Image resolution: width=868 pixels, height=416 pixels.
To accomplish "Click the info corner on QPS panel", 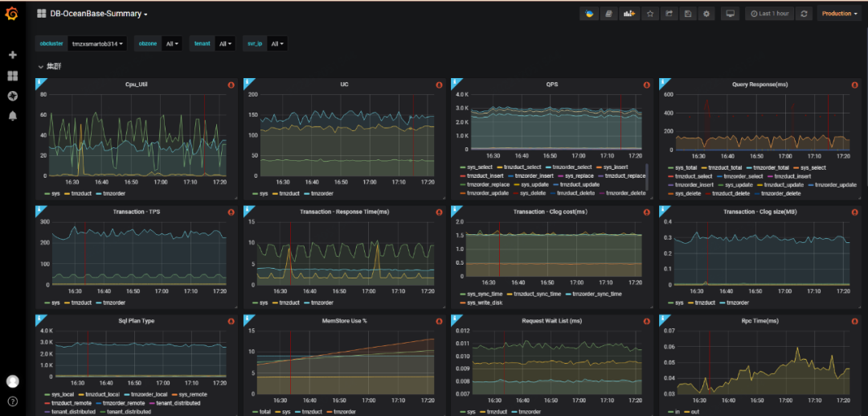I will 455,82.
